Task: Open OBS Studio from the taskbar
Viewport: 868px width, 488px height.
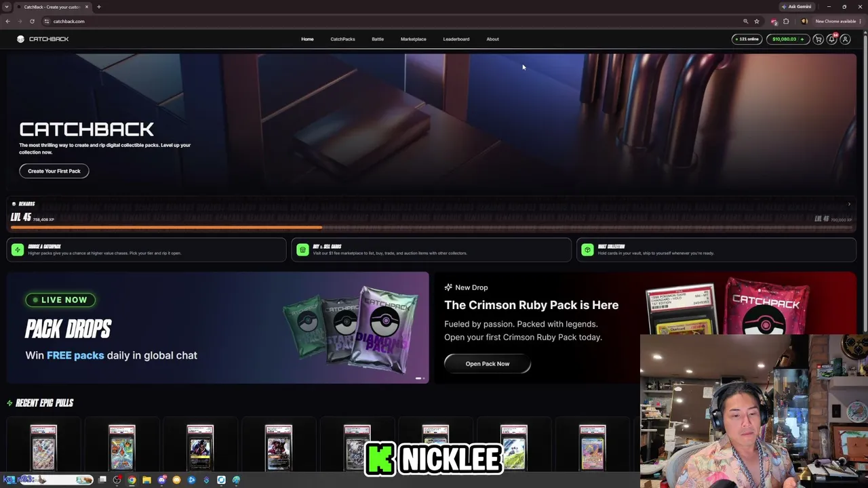Action: (117, 480)
